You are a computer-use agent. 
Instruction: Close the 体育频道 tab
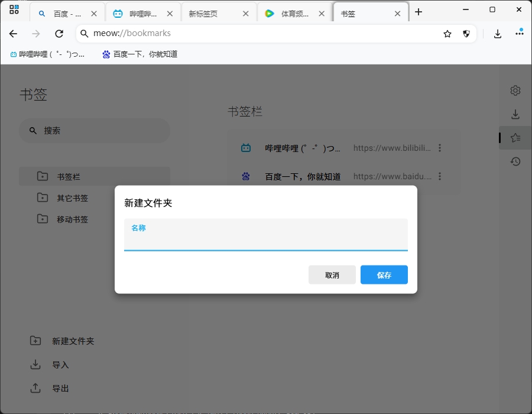(322, 14)
